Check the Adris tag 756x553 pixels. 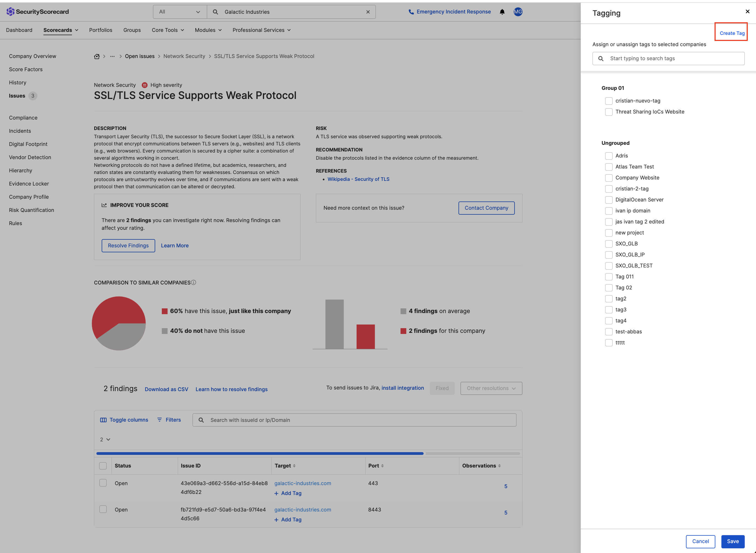tap(609, 156)
